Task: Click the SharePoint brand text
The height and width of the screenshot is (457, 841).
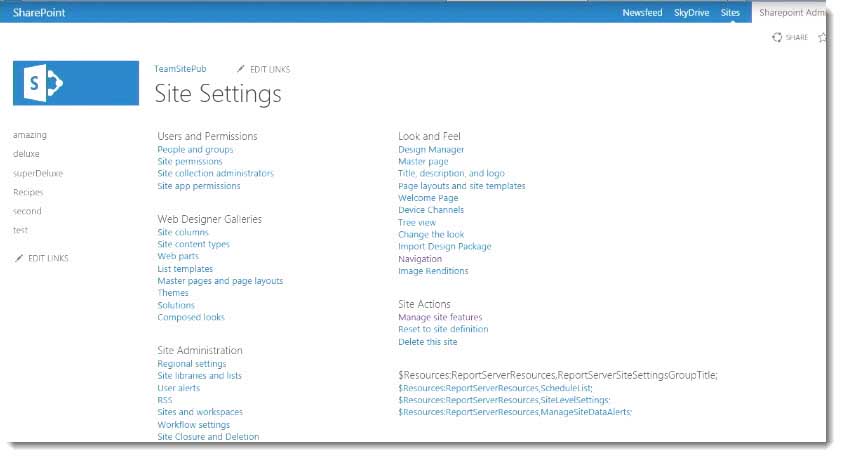Action: pyautogui.click(x=39, y=12)
